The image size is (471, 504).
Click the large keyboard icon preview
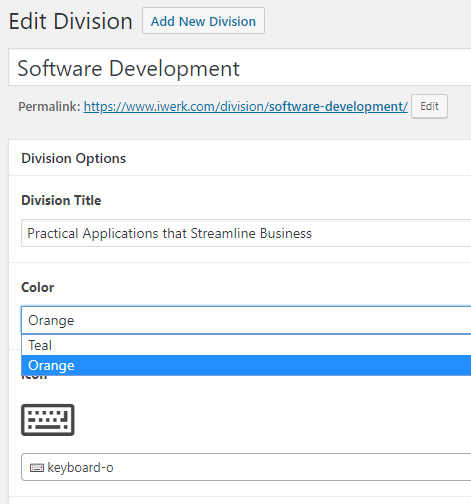pyautogui.click(x=48, y=420)
